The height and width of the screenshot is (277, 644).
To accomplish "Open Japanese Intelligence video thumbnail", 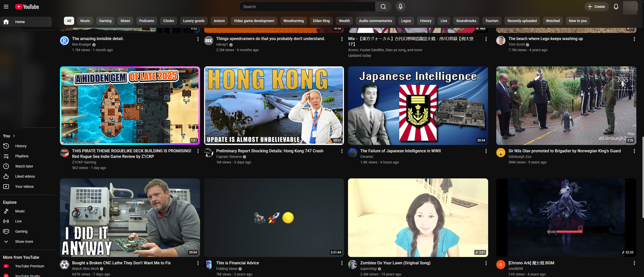I will click(418, 106).
